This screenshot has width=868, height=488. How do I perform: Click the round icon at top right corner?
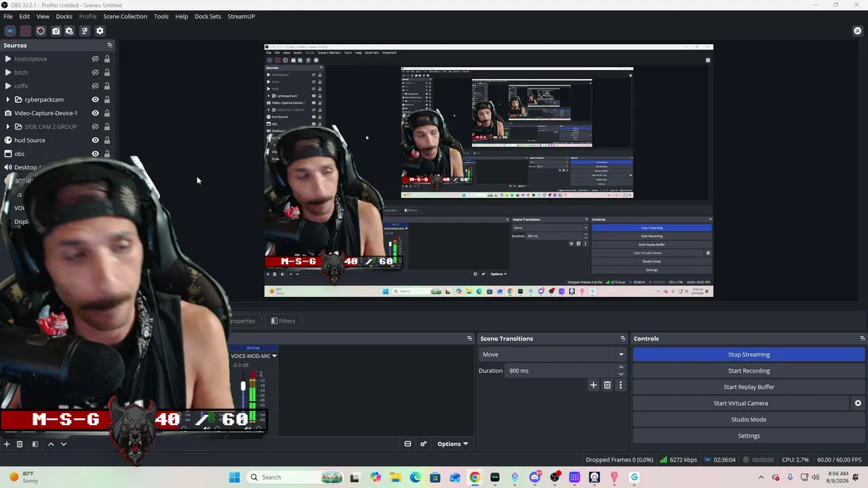click(857, 30)
